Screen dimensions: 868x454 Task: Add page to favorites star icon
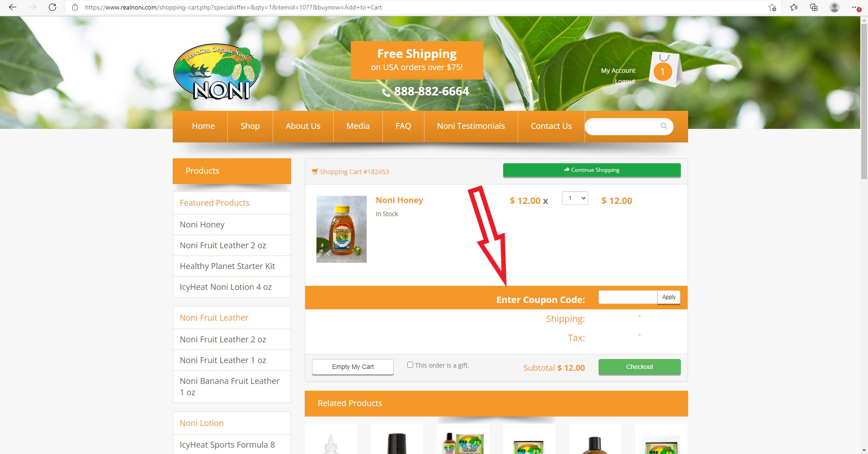(772, 7)
